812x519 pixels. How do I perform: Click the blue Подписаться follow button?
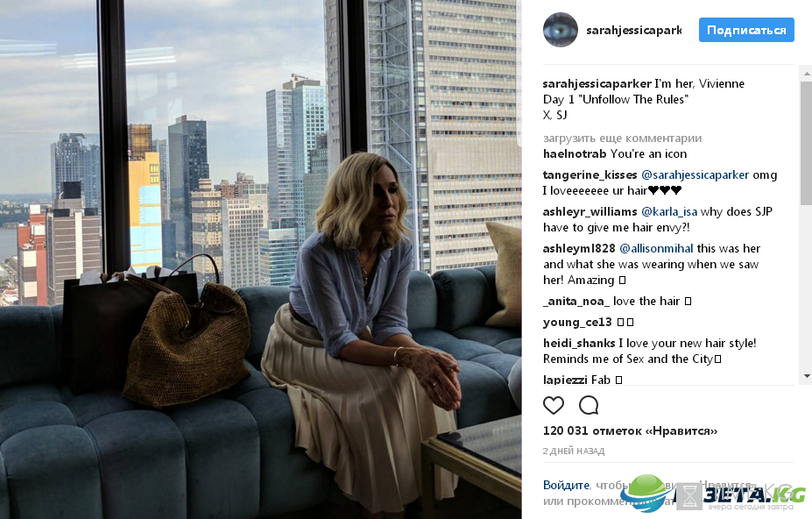[x=746, y=30]
